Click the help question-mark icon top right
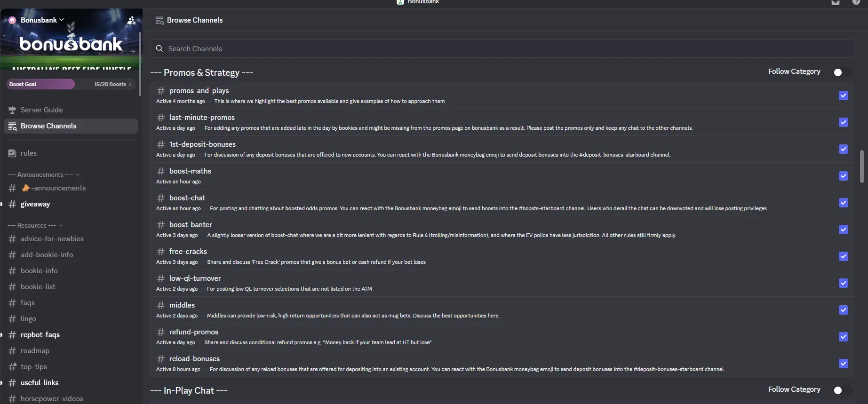 pos(856,2)
